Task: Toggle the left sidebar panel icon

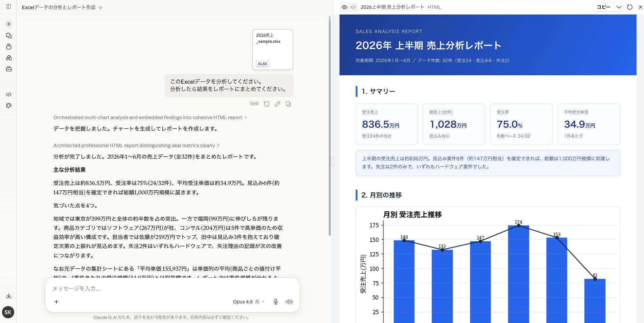Action: click(x=9, y=6)
